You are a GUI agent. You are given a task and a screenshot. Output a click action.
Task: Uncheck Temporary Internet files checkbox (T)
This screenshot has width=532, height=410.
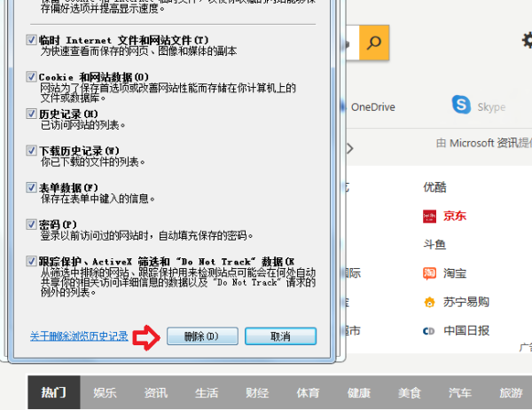pos(31,40)
